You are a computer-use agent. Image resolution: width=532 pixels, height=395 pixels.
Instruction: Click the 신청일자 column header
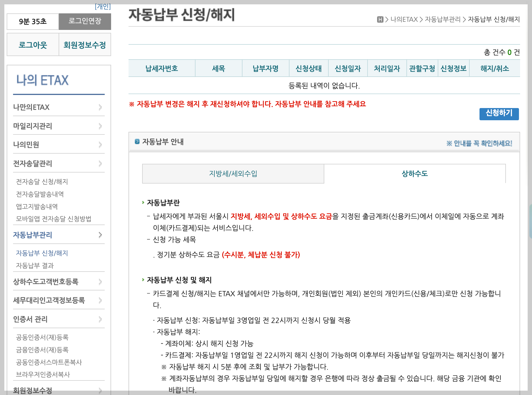[x=348, y=69]
